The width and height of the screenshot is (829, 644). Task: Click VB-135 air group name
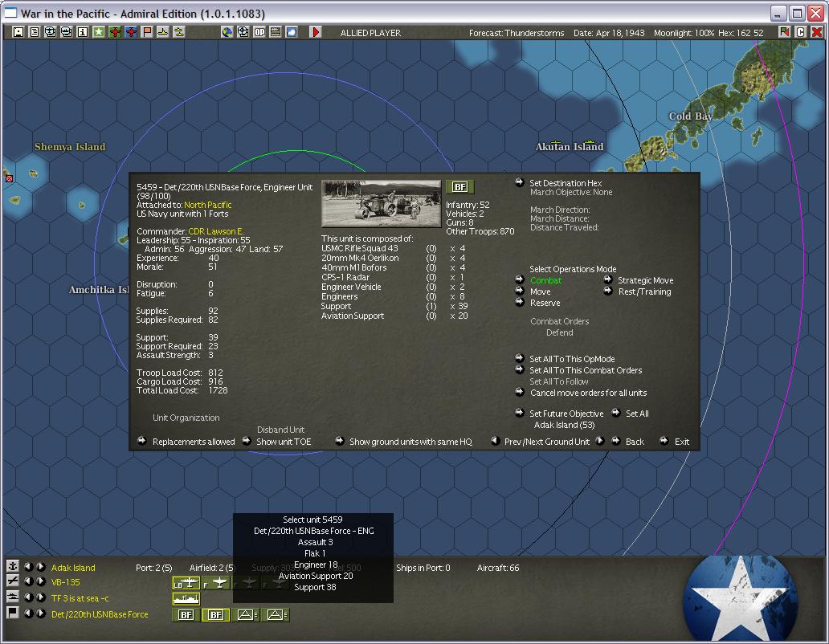[66, 582]
